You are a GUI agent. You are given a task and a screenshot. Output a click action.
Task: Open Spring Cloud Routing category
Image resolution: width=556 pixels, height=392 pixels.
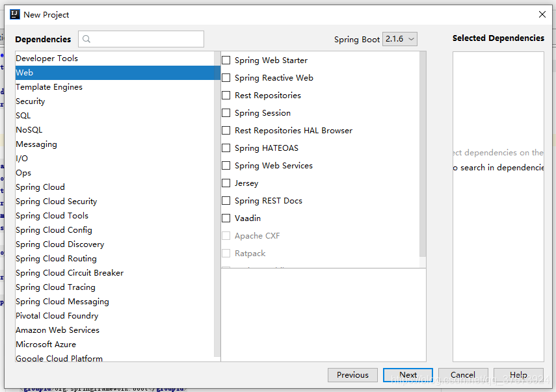[115, 258]
